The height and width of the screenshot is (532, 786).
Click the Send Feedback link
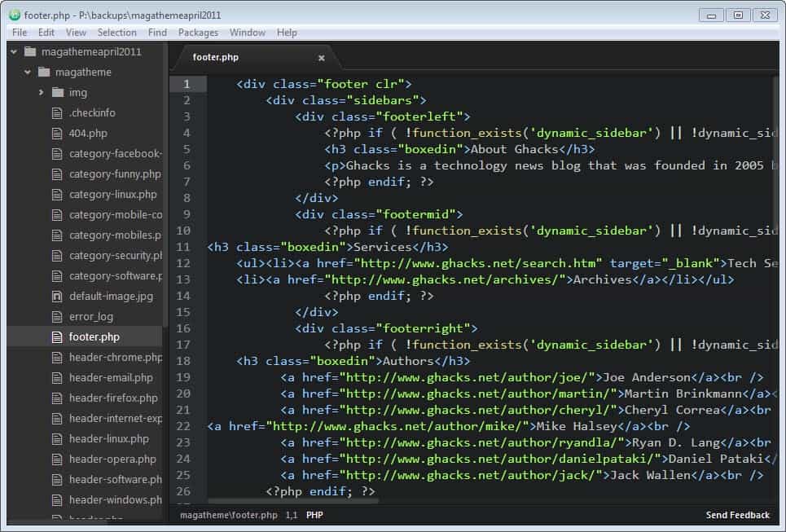pyautogui.click(x=737, y=514)
